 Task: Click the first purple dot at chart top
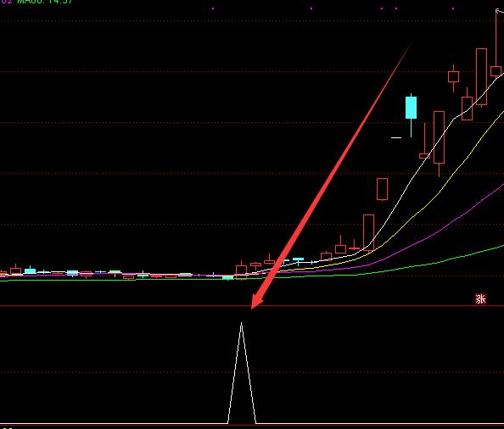pyautogui.click(x=213, y=8)
